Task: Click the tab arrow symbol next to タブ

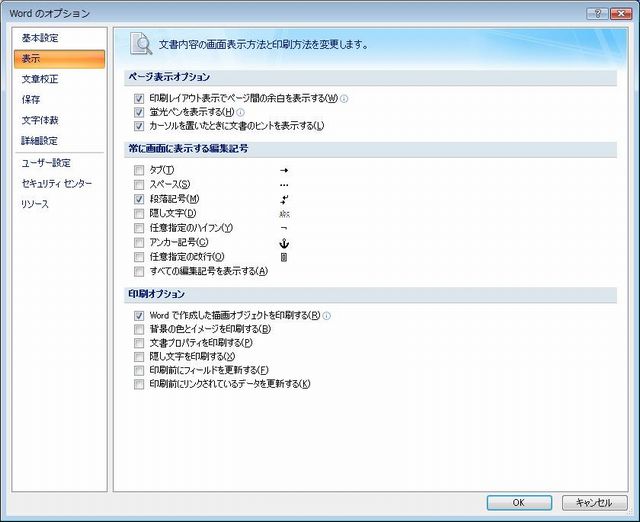Action: coord(284,170)
